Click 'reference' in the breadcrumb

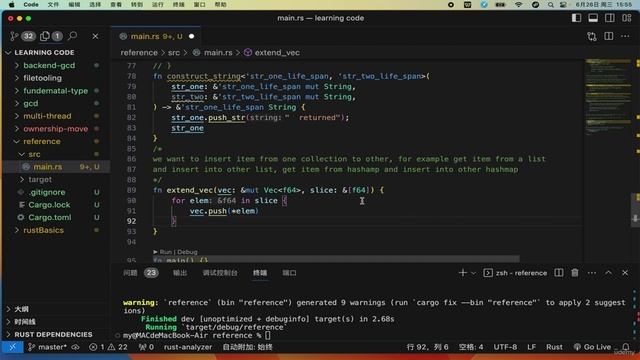click(x=139, y=53)
